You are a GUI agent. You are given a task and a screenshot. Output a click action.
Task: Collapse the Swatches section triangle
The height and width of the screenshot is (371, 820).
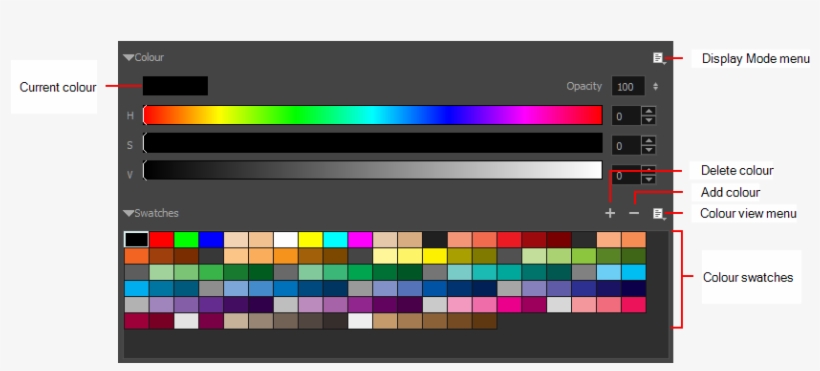[x=129, y=213]
